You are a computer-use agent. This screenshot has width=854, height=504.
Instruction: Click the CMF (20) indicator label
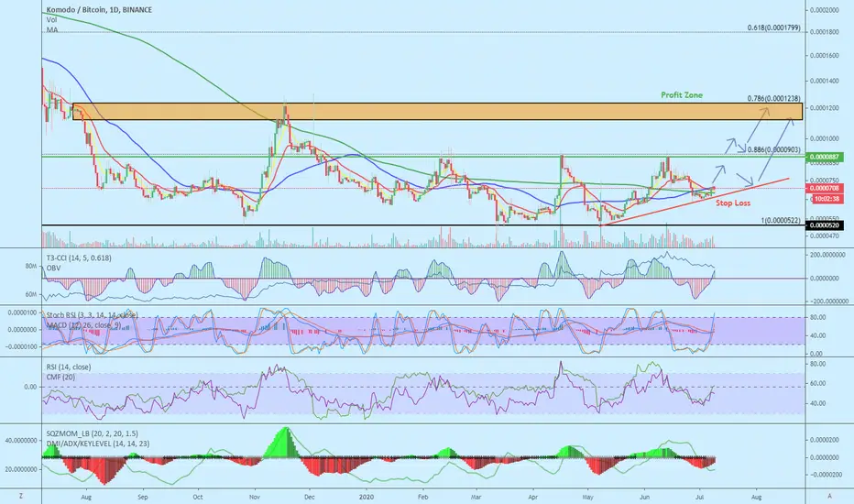click(x=60, y=377)
